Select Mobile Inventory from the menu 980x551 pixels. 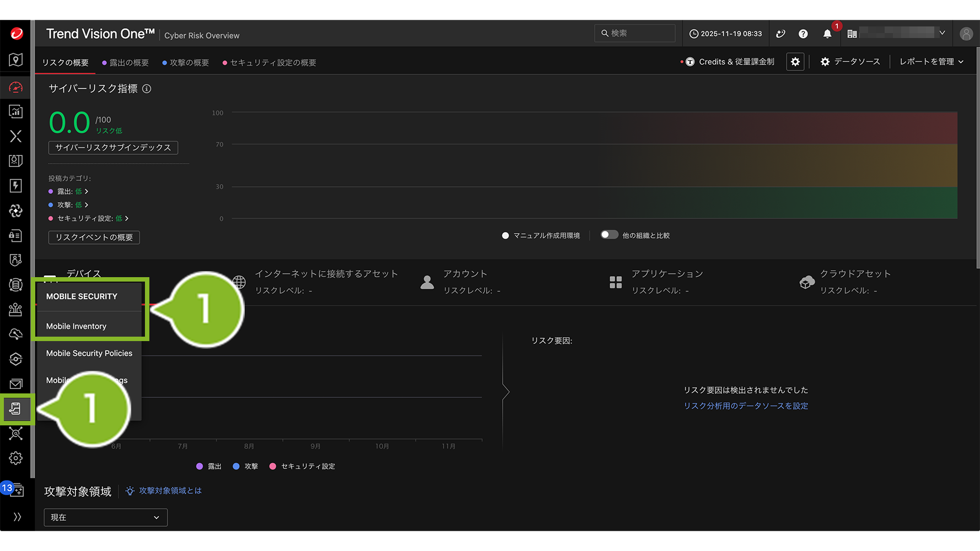tap(76, 326)
